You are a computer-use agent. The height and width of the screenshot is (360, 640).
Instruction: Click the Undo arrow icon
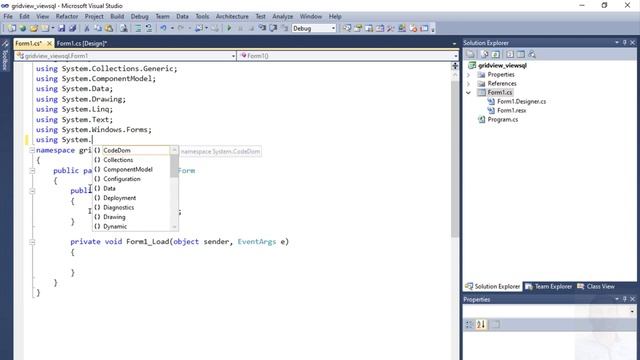click(x=163, y=28)
